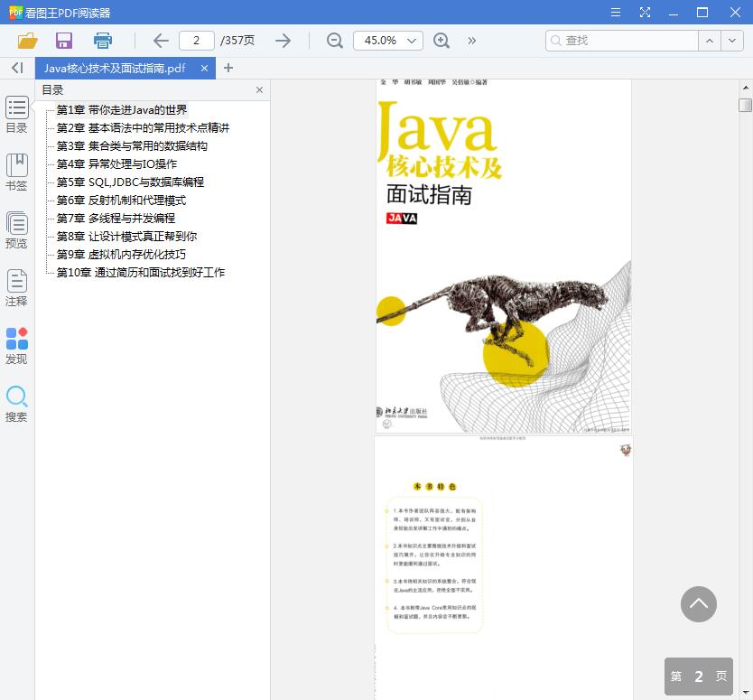This screenshot has width=753, height=700.
Task: Open the 书签 bookmarks panel
Action: pyautogui.click(x=17, y=173)
